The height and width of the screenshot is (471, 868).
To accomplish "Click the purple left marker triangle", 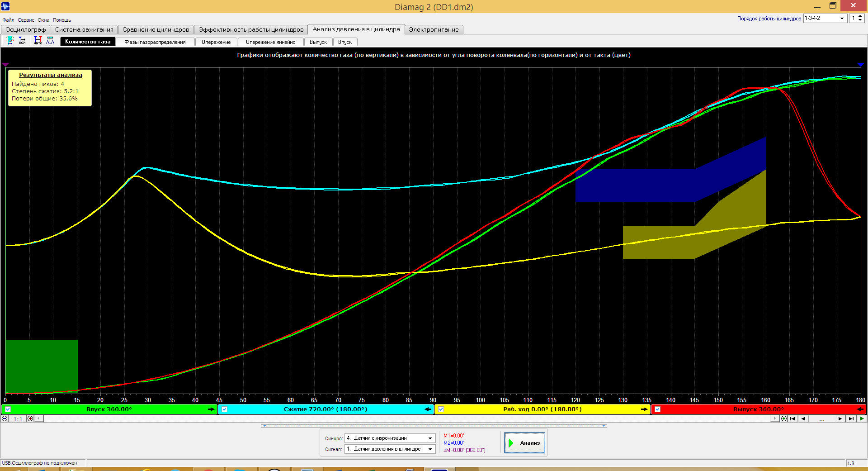I will pyautogui.click(x=5, y=65).
